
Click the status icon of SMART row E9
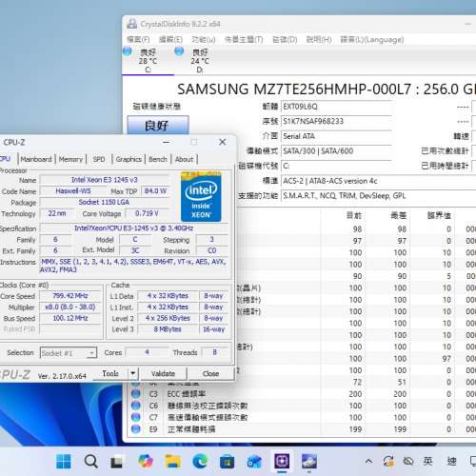(x=136, y=429)
